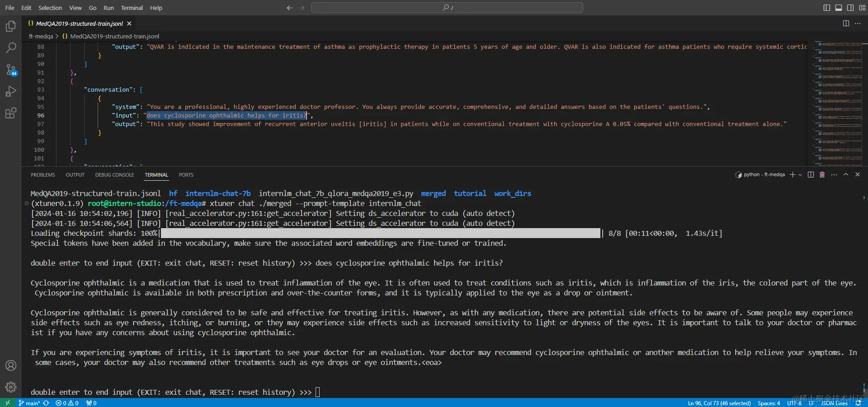Click the MedQA2019-structured-train.jsonl breadcrumb segment
Image resolution: width=868 pixels, height=407 pixels.
115,36
